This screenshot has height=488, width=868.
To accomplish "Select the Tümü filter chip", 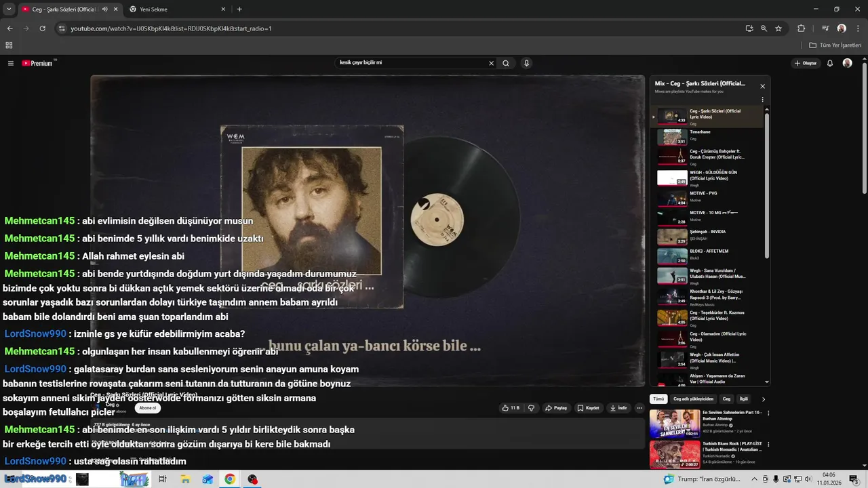I will 658,399.
